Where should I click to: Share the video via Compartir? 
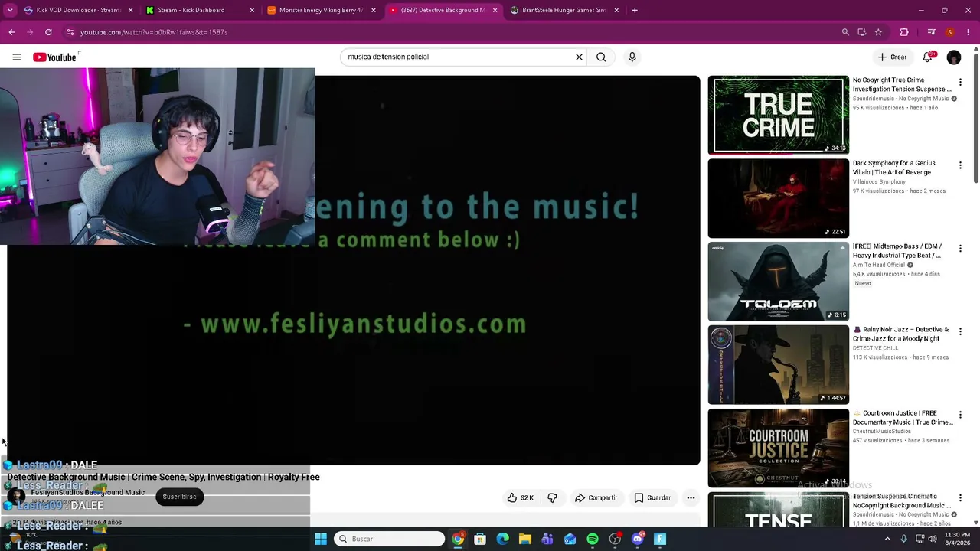click(596, 497)
